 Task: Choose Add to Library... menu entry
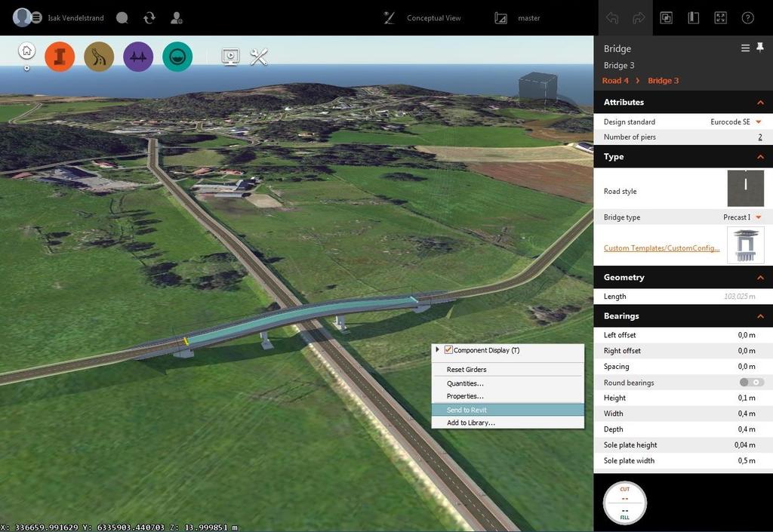point(508,423)
